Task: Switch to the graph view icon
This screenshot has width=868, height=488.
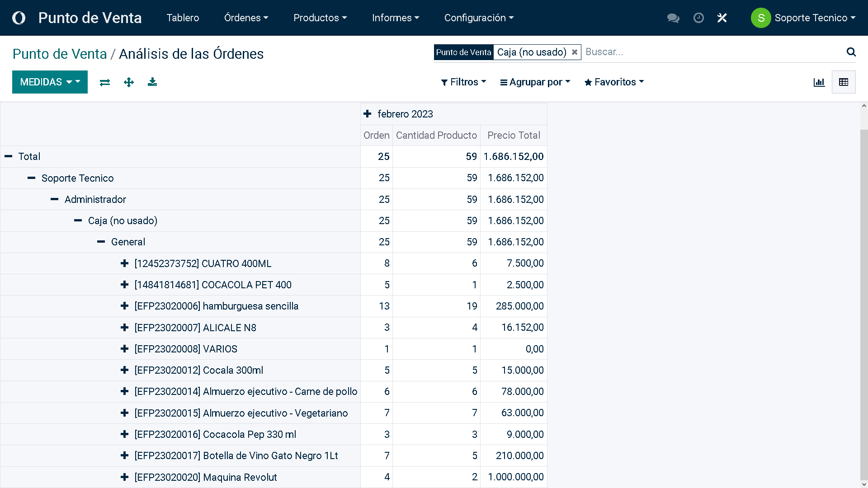Action: coord(819,82)
